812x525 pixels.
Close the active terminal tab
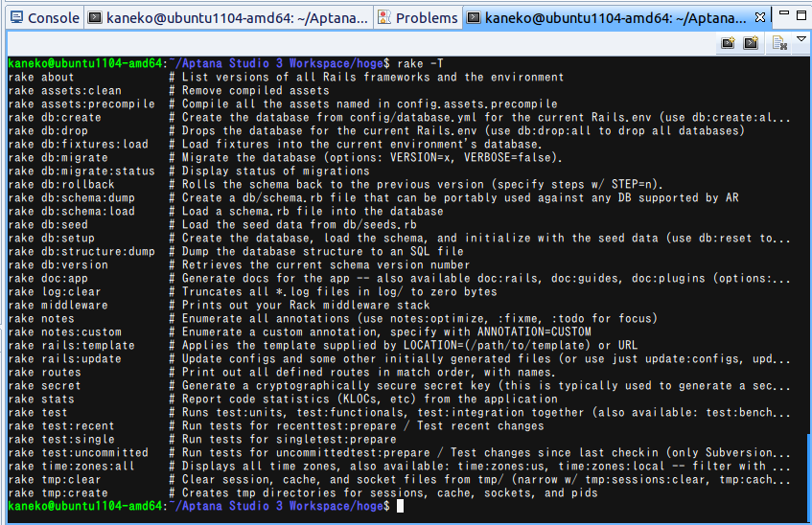pos(759,18)
